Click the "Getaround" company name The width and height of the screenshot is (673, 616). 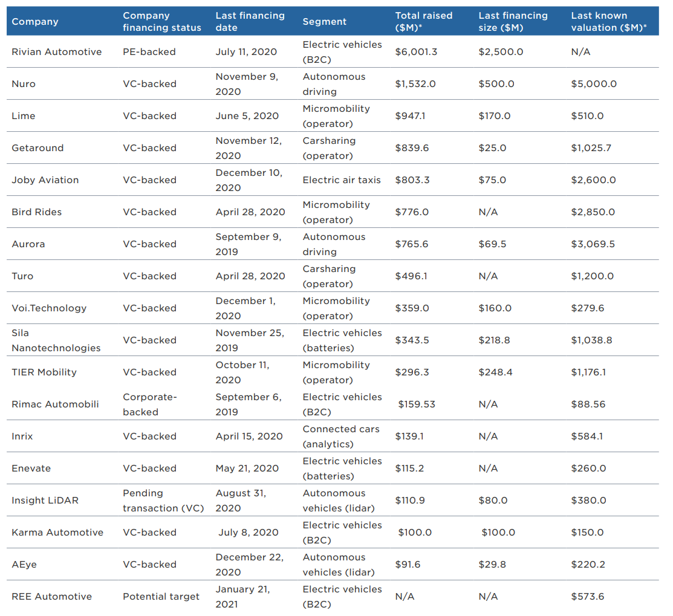37,148
